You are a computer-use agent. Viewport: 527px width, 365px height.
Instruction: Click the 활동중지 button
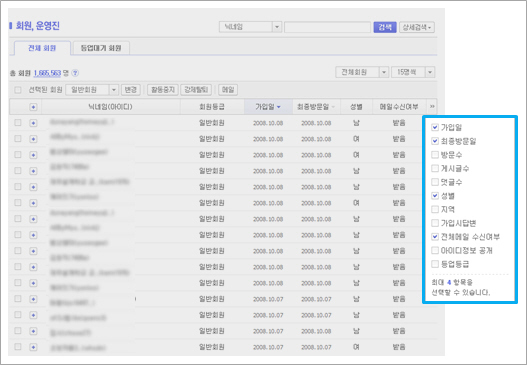point(163,90)
